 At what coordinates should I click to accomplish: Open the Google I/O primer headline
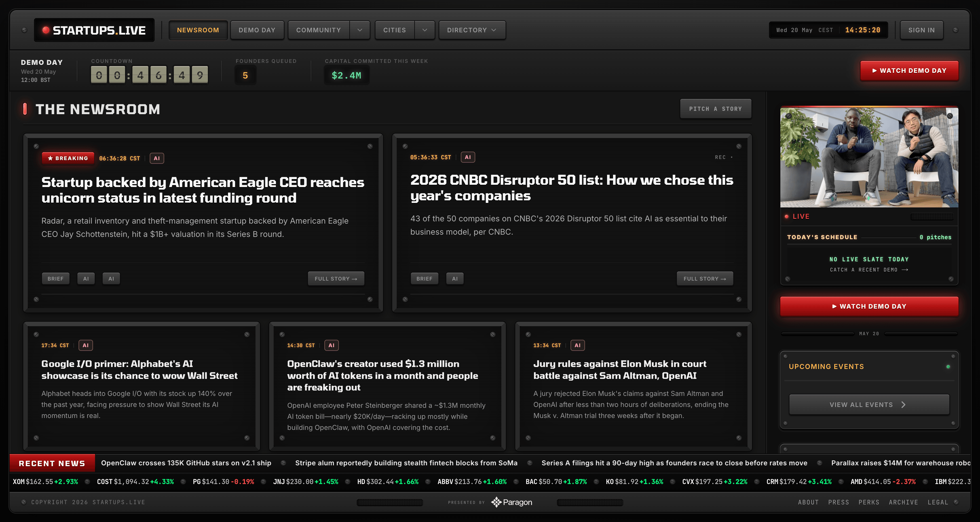139,370
